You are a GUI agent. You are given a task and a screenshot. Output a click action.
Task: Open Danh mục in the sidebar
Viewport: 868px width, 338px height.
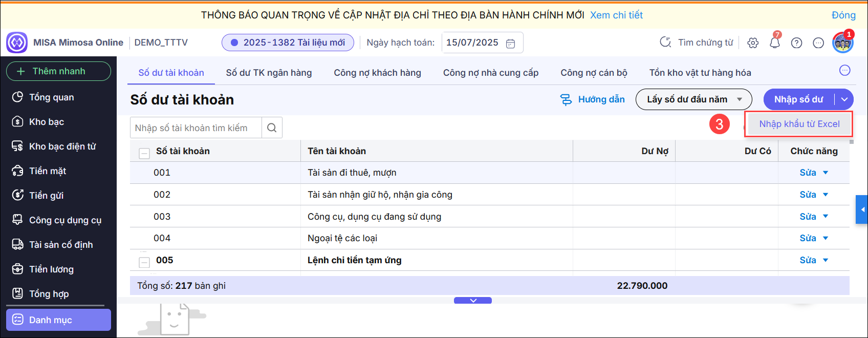[58, 320]
